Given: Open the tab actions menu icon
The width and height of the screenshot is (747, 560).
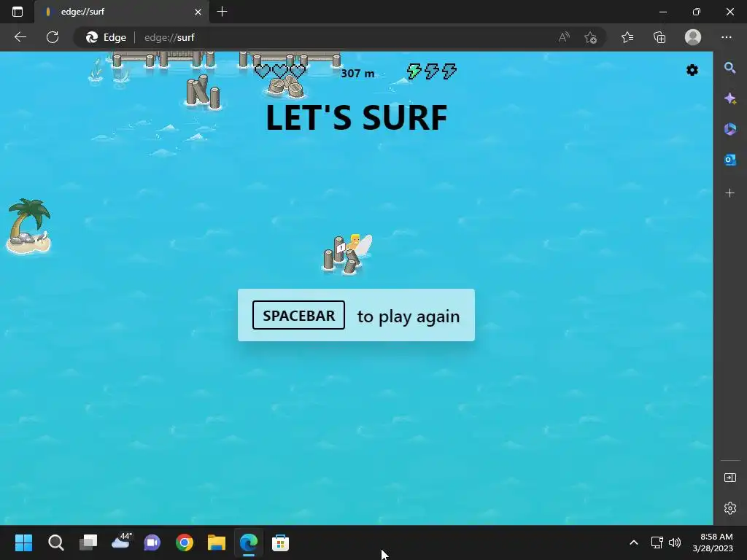Looking at the screenshot, I should coord(18,12).
